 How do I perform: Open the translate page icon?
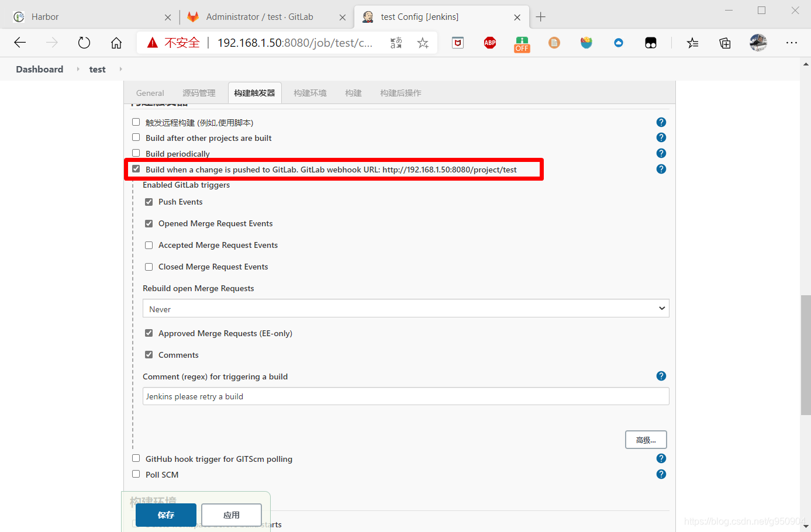pos(396,43)
